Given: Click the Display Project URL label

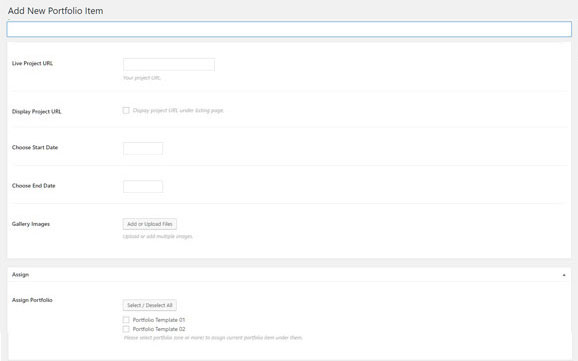Looking at the screenshot, I should coord(36,112).
